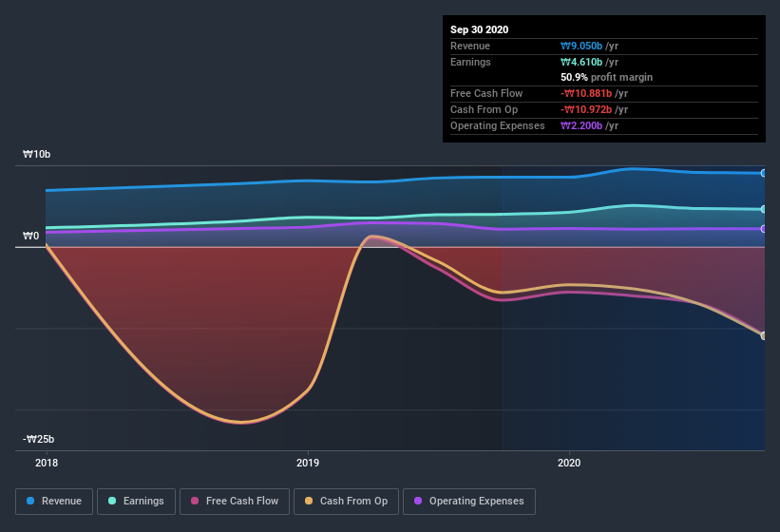
Task: Click the 2019 x-axis label
Action: click(x=308, y=463)
